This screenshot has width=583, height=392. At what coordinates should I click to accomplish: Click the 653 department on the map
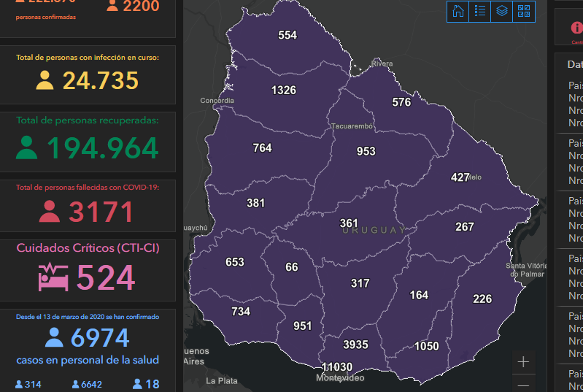[x=235, y=262]
